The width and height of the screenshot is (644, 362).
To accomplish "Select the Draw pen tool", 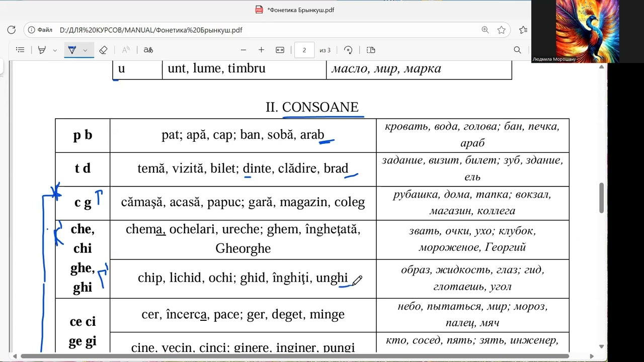I will [72, 50].
